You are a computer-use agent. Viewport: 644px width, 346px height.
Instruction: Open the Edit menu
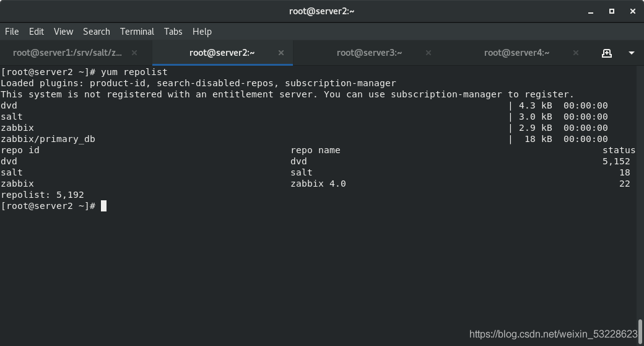point(36,32)
